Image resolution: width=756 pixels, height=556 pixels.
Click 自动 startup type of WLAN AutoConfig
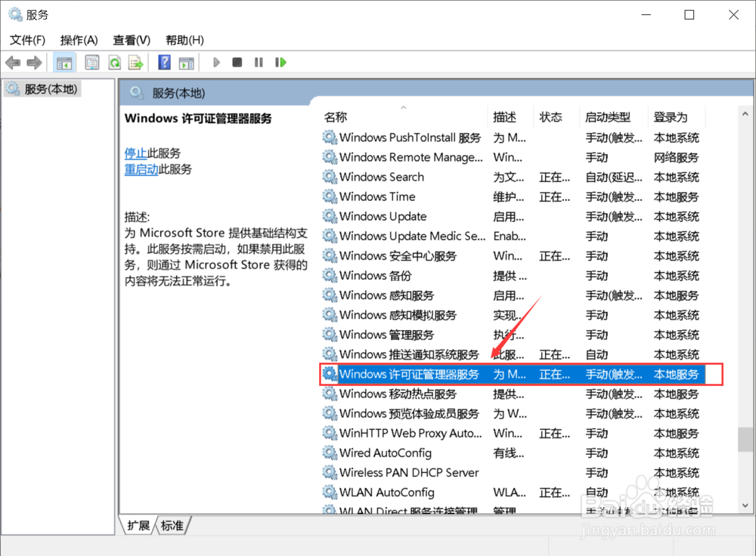coord(597,493)
